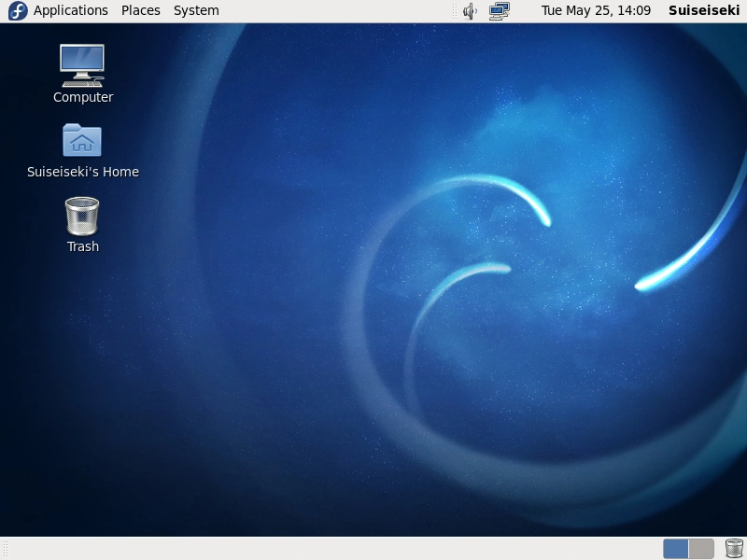Open the Suiseiseki user menu
The image size is (747, 560).
tap(704, 10)
